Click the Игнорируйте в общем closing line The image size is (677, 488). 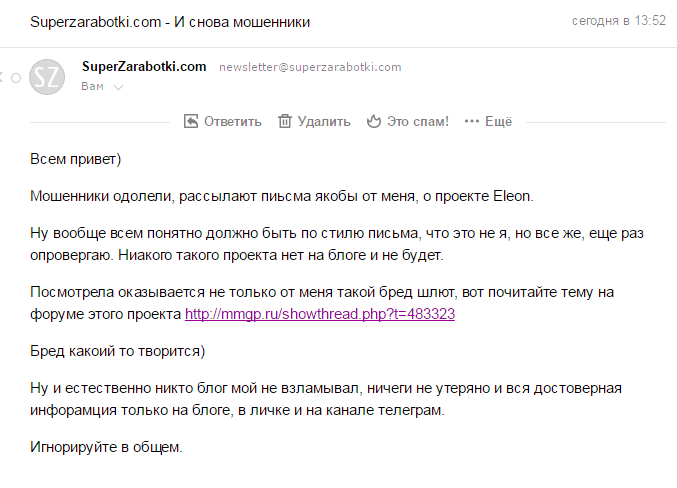106,447
